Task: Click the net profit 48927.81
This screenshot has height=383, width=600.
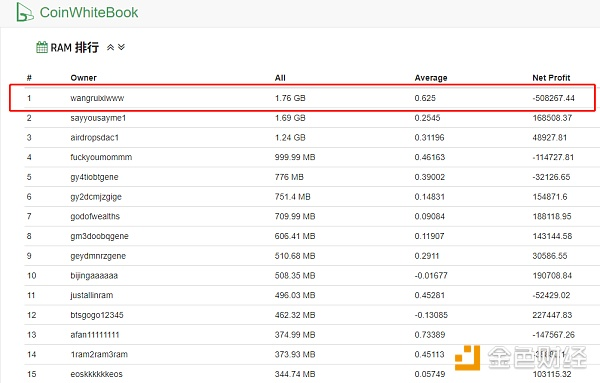Action: [550, 137]
